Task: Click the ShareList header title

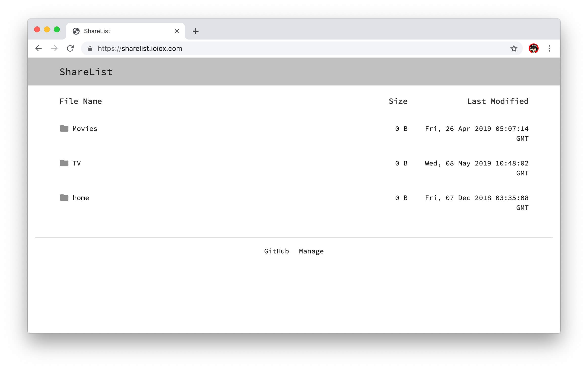Action: click(x=86, y=72)
